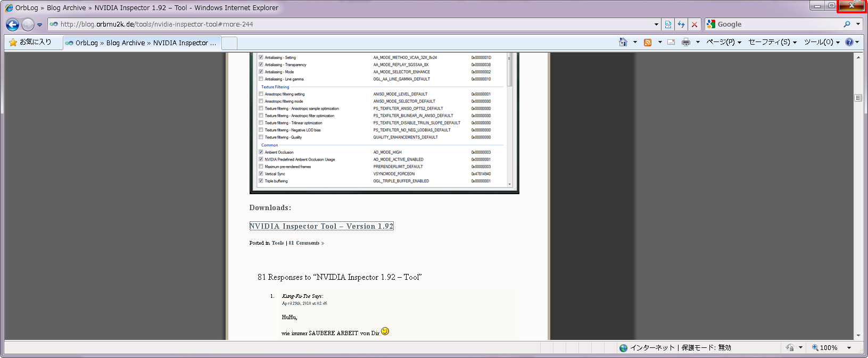Expand the Home button dropdown arrow
Viewport: 868px width, 358px height.
635,42
